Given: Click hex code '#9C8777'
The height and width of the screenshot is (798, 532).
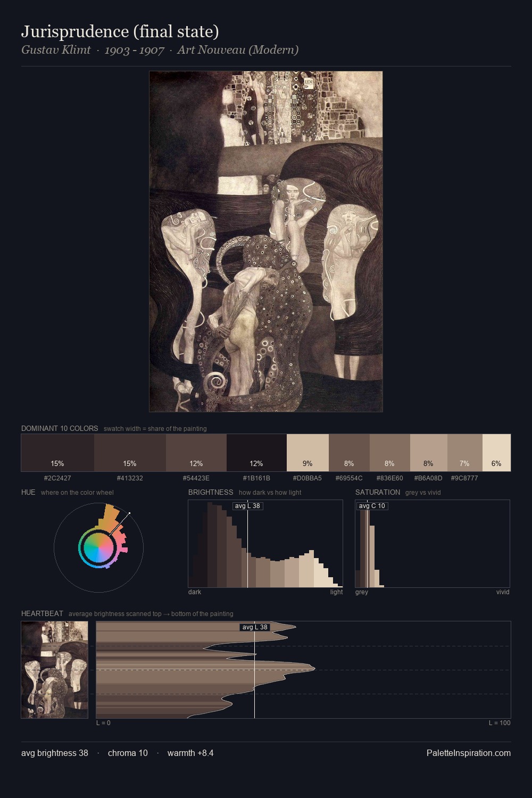Looking at the screenshot, I should 464,478.
